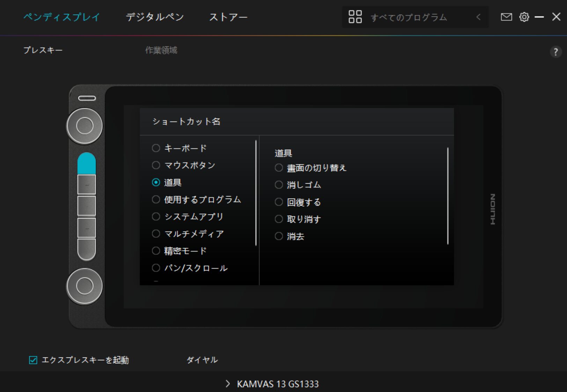Click the 作業領域 section link
Viewport: 567px width, 392px height.
161,50
